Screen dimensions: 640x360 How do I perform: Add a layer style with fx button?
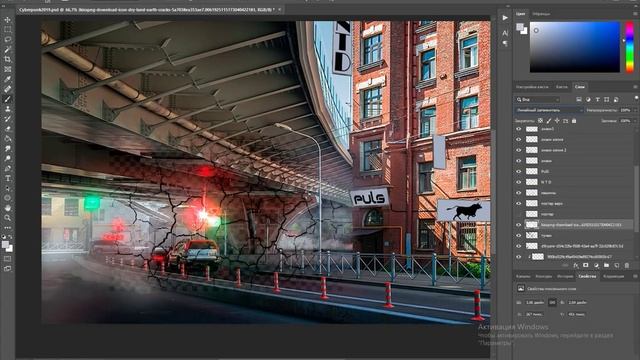pos(576,265)
